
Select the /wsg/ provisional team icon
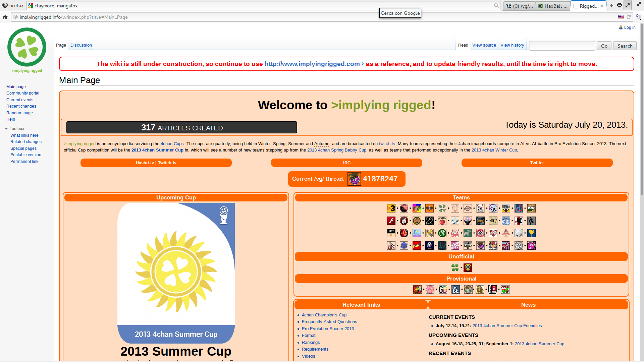(x=505, y=289)
